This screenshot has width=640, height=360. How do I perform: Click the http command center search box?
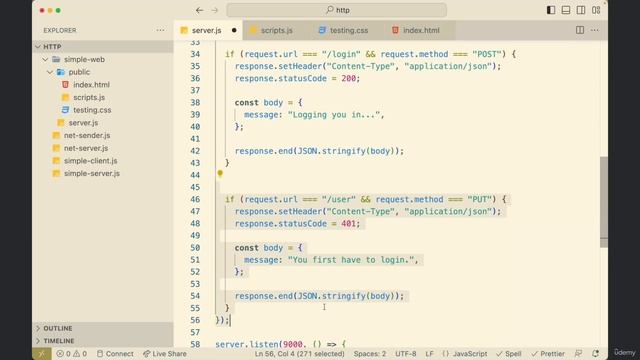tap(337, 10)
